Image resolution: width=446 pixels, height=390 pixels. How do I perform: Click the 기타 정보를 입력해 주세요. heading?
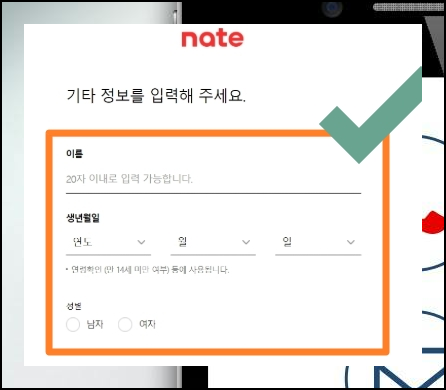pos(156,95)
